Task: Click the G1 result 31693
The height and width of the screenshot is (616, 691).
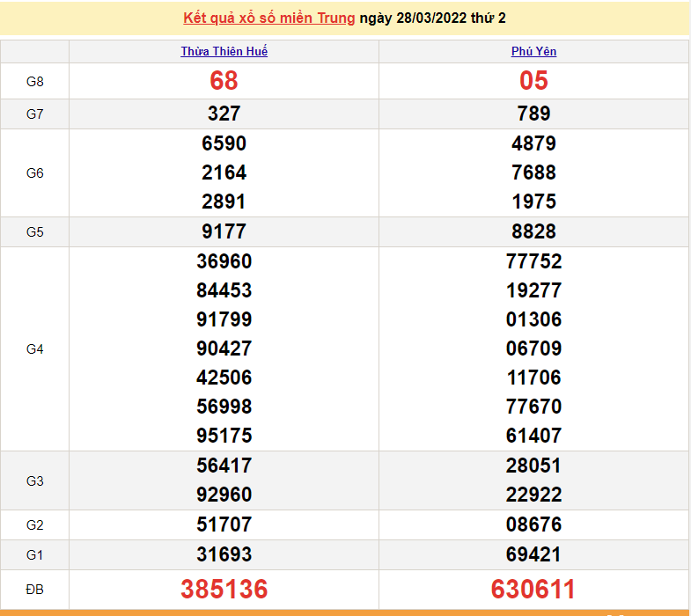Action: [x=224, y=554]
